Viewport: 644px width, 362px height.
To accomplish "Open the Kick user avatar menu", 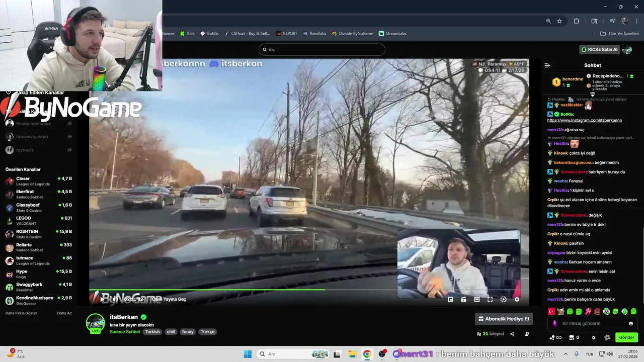I will 627,50.
